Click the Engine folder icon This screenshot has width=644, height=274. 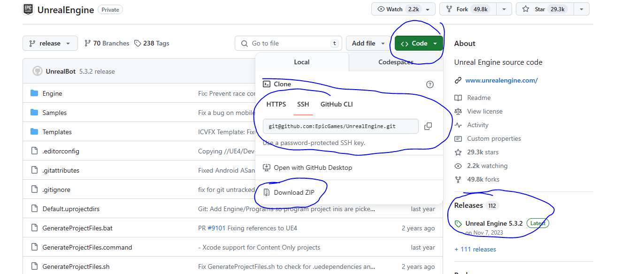[34, 93]
